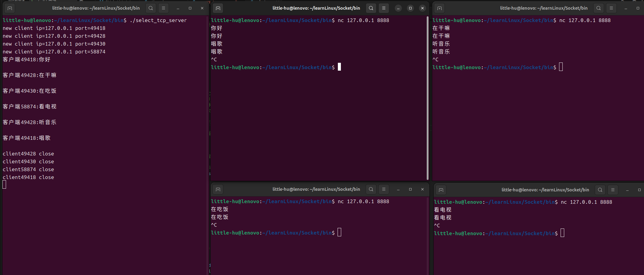This screenshot has width=644, height=275.
Task: Maximize the 在吃饭 terminal window
Action: point(410,189)
